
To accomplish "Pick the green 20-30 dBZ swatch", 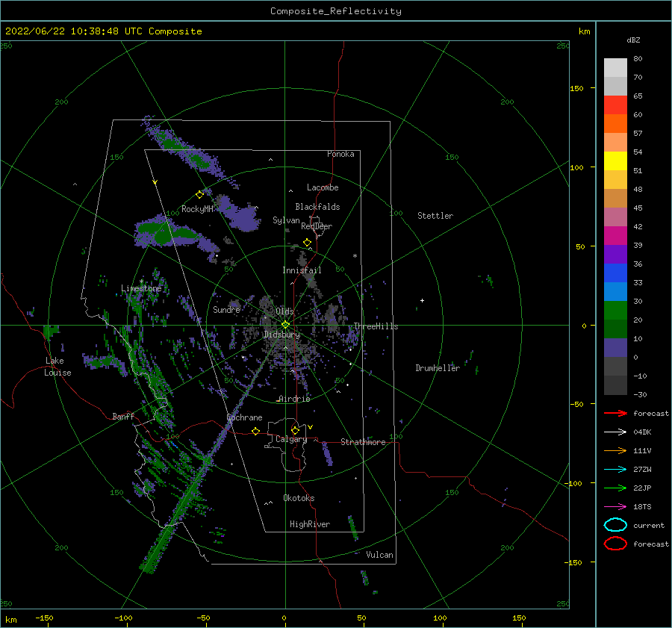I will click(x=615, y=311).
